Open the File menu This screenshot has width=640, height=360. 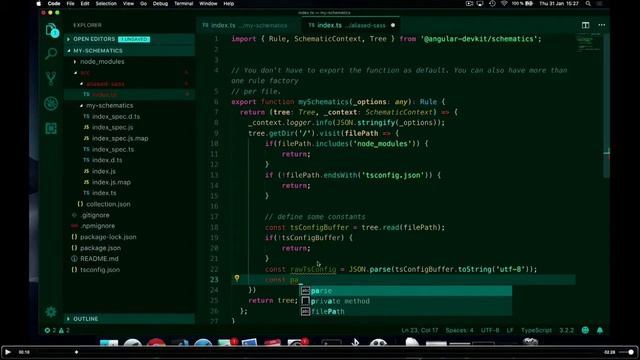[71, 4]
